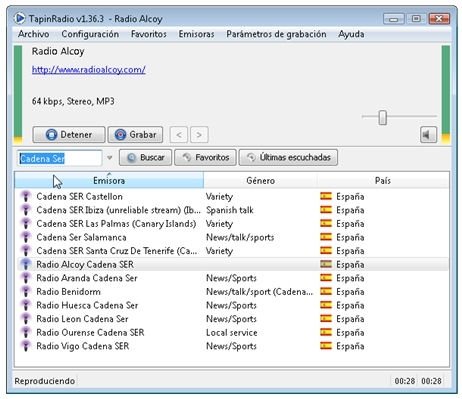The height and width of the screenshot is (399, 462).
Task: Open the Configuración menu
Action: tap(90, 34)
